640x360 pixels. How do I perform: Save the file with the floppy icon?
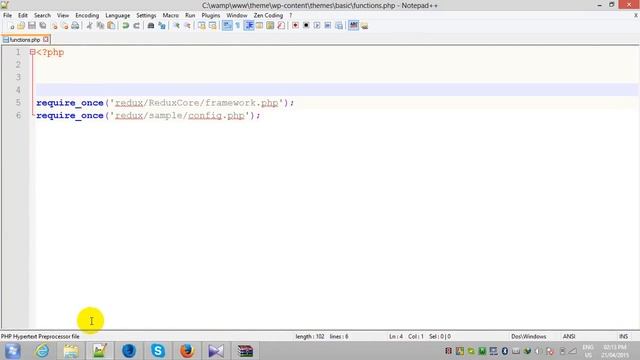click(x=32, y=26)
